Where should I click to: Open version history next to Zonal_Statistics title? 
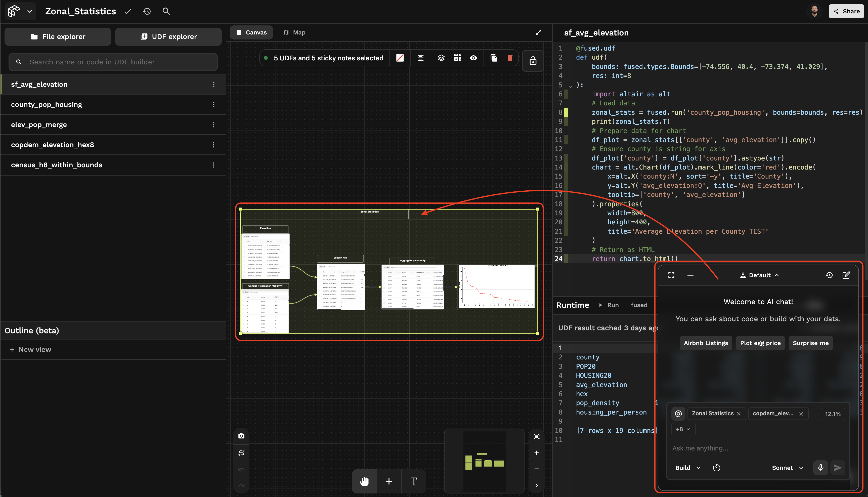coord(147,11)
